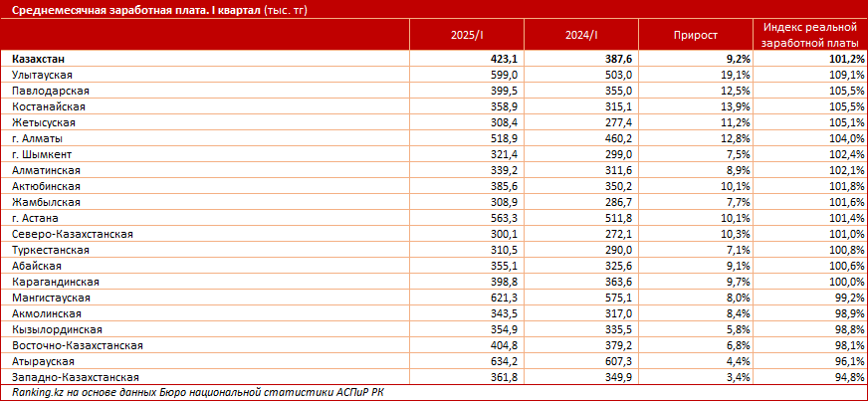Click the Алматинская 2025 value '339,2'

click(x=506, y=170)
